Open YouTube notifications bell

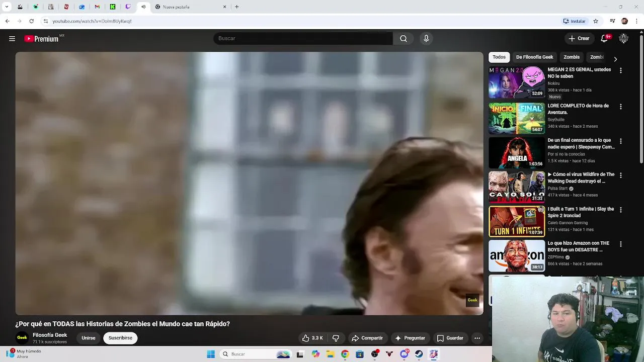[605, 38]
